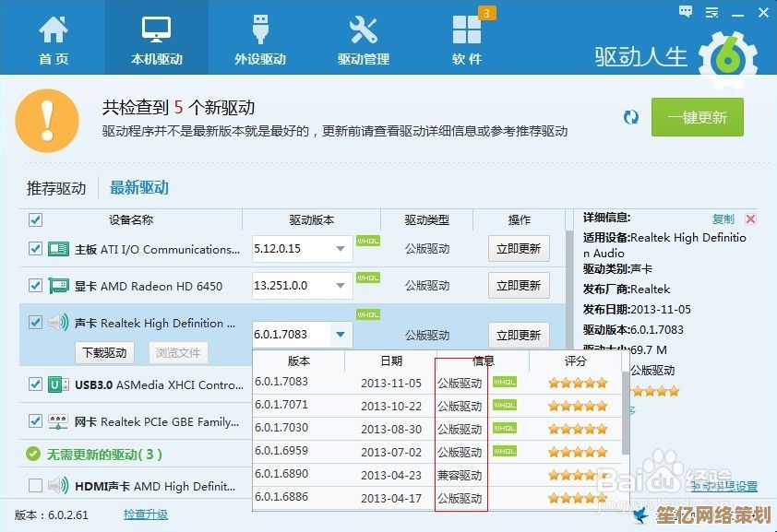Click 立即更新 for the ATI I/O motherboard driver
The height and width of the screenshot is (532, 777).
click(x=519, y=248)
